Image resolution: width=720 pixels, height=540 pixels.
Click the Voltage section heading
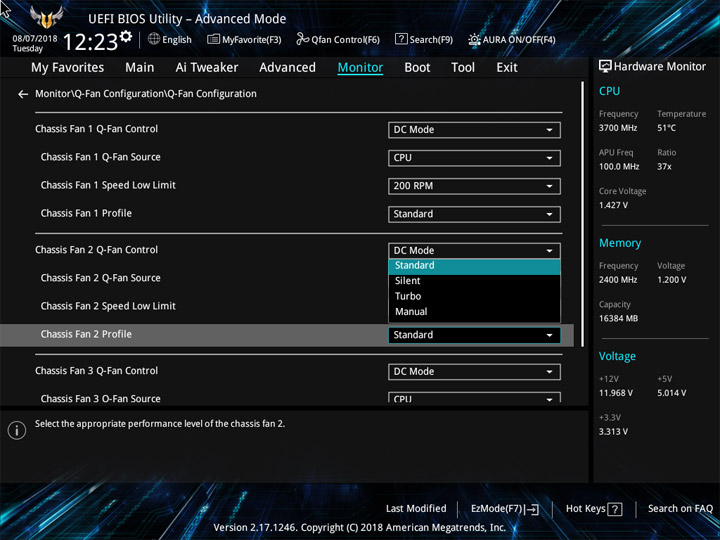[618, 356]
